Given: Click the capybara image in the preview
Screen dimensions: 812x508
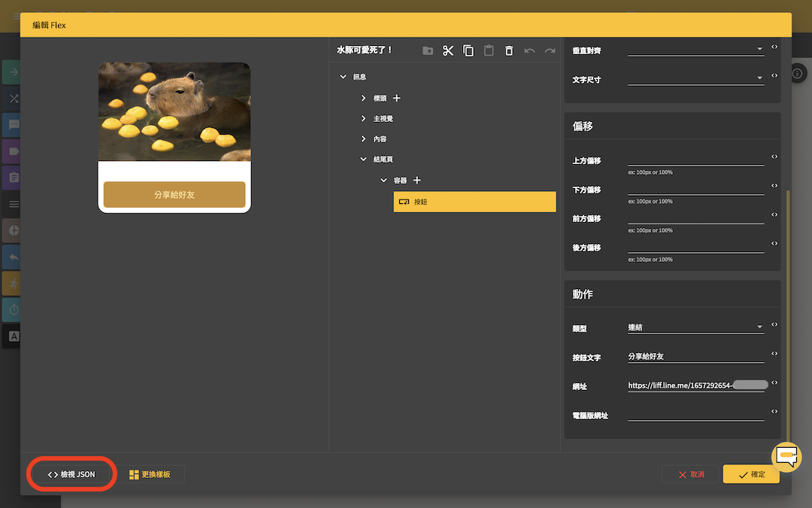Looking at the screenshot, I should 174,111.
